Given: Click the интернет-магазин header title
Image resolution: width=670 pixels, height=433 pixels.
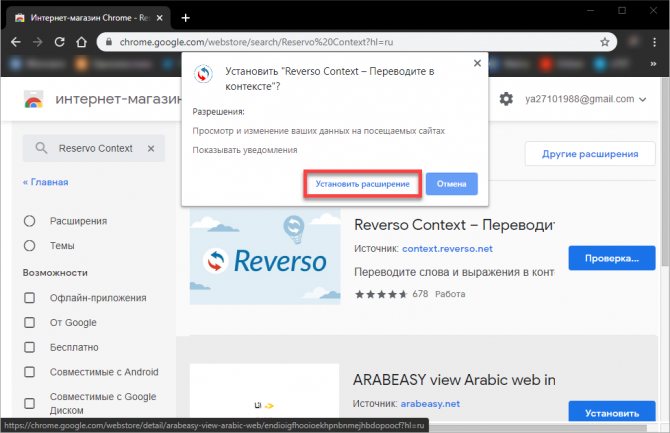Looking at the screenshot, I should pos(118,99).
